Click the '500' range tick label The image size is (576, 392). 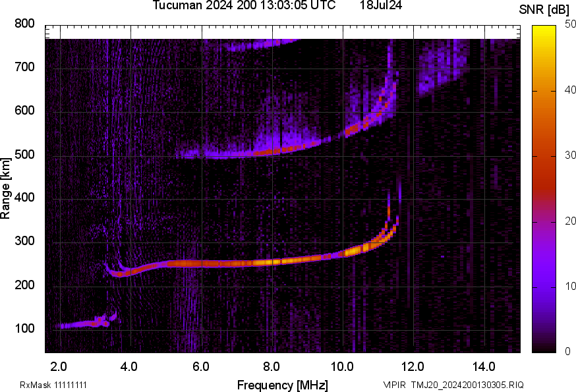coord(25,155)
